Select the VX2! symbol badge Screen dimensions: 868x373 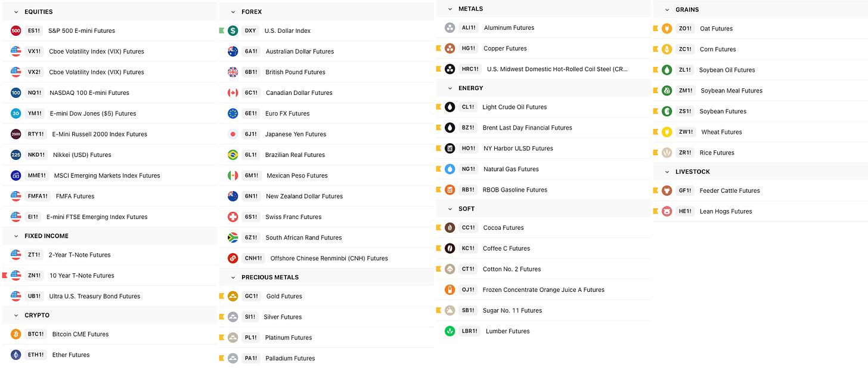point(34,72)
